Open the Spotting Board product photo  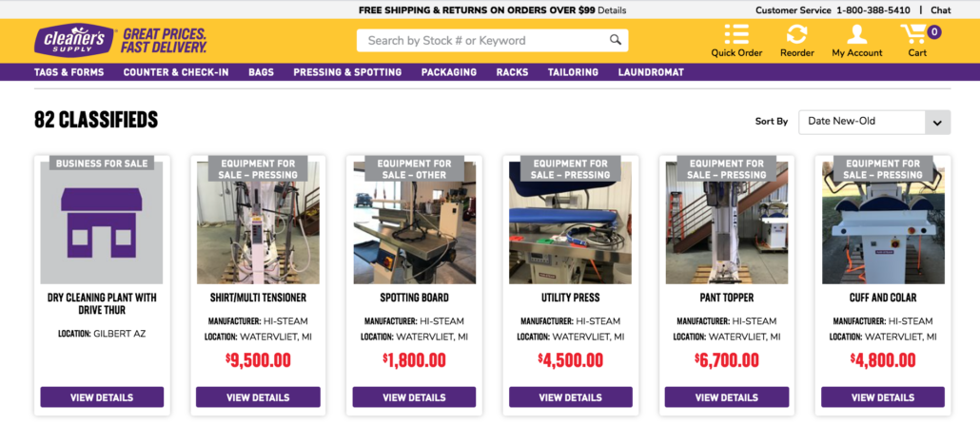415,223
